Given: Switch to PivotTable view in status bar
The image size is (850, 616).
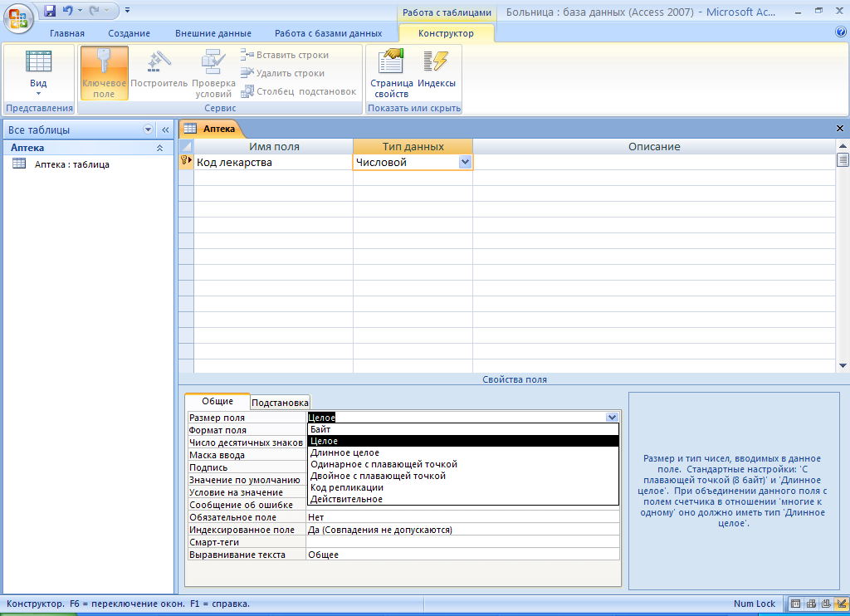Looking at the screenshot, I should (x=811, y=604).
